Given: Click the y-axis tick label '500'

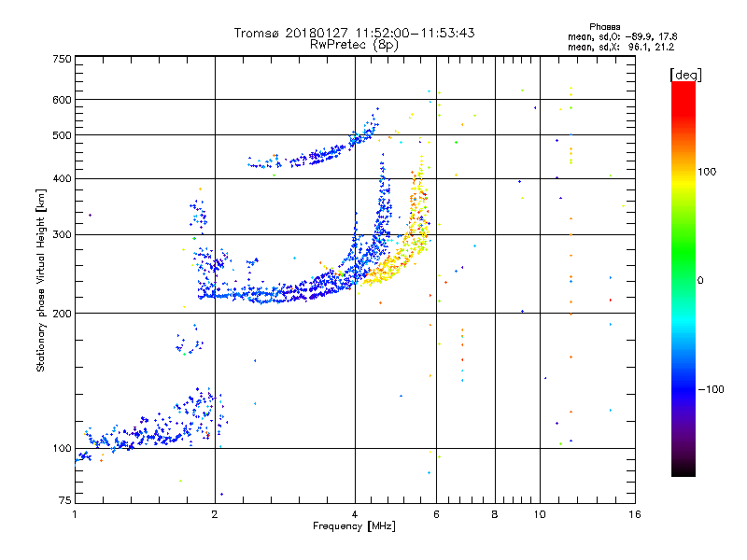Looking at the screenshot, I should pyautogui.click(x=63, y=135).
